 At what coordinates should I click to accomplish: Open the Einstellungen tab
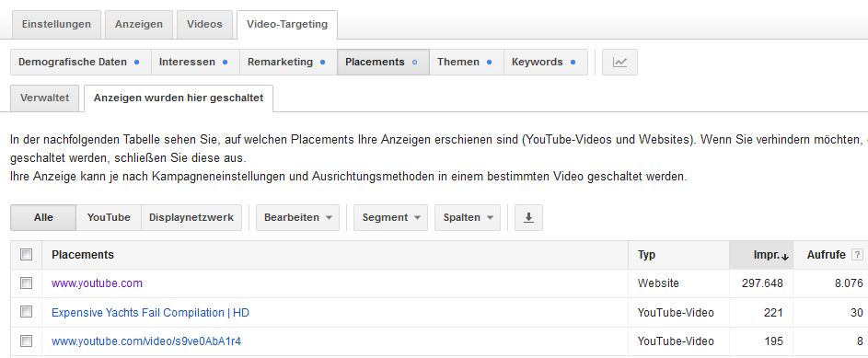pos(56,24)
